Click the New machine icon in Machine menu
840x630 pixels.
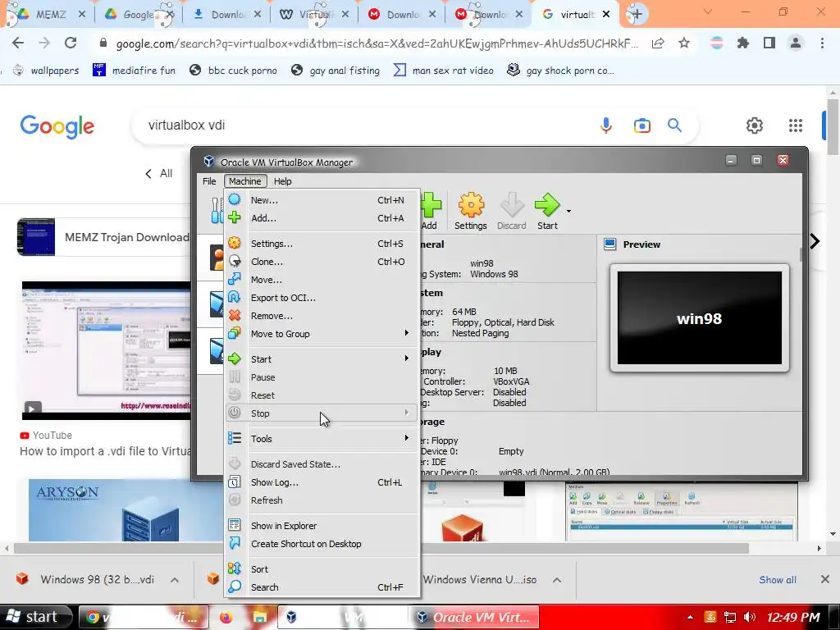pyautogui.click(x=234, y=200)
